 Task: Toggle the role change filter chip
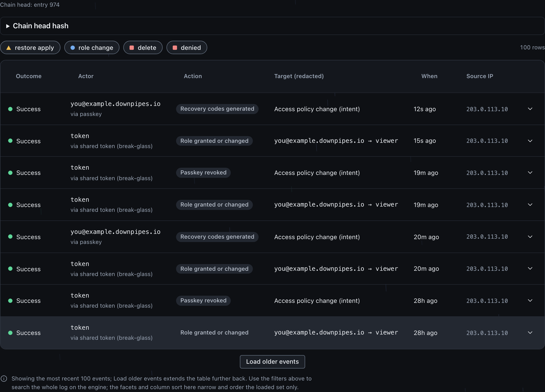[x=92, y=47]
